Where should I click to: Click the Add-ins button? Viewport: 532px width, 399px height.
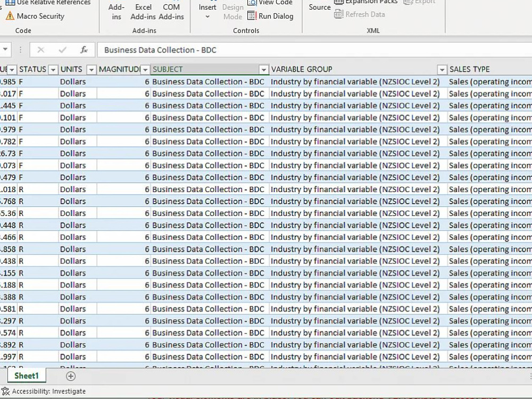coord(116,12)
